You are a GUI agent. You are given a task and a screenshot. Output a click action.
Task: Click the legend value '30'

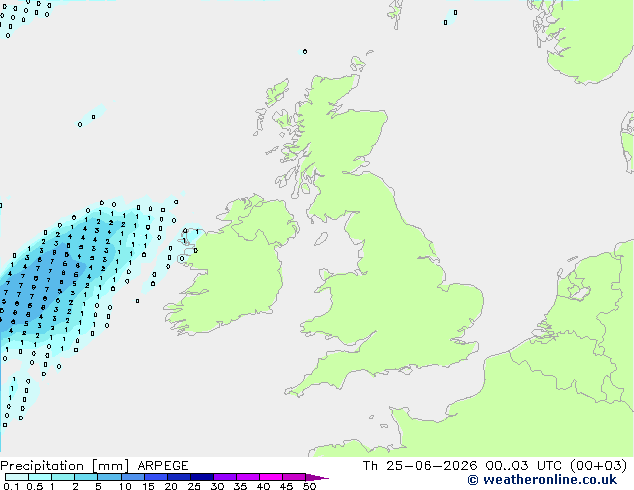tap(217, 486)
